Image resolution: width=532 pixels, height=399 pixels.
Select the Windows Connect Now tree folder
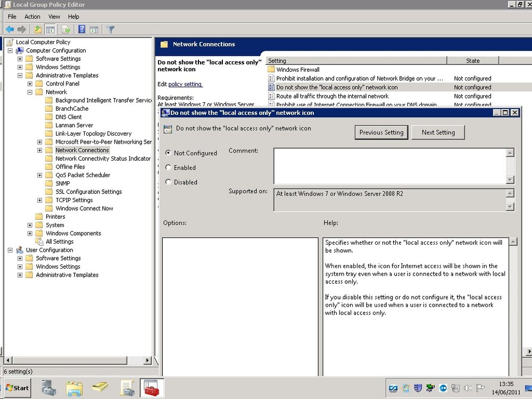84,209
